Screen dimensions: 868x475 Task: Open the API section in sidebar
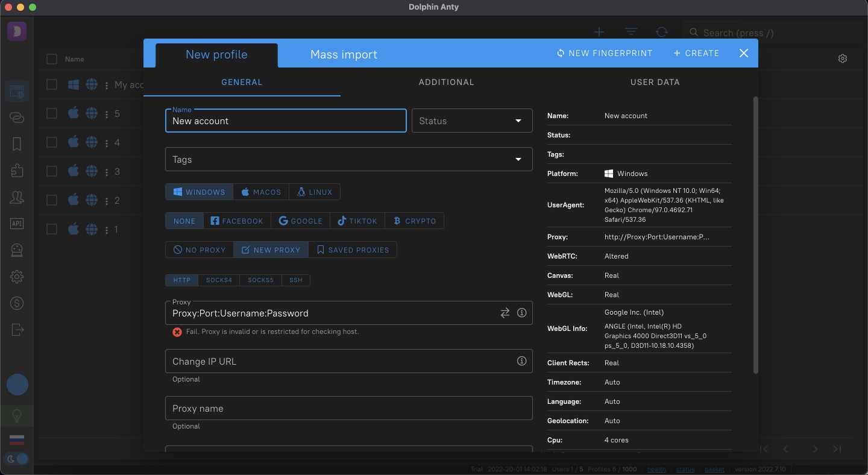pos(17,224)
